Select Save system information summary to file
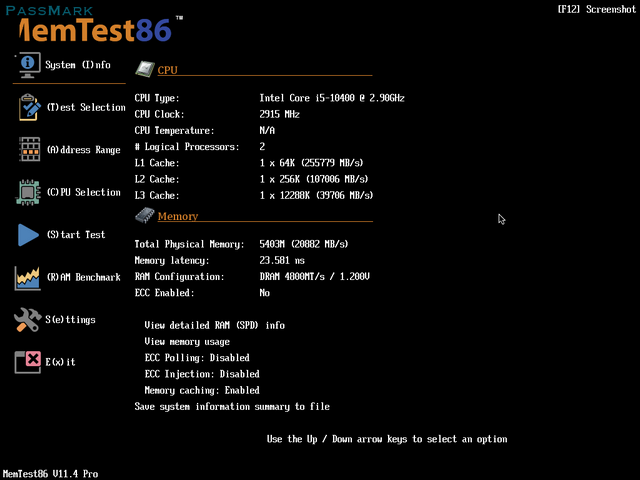Image resolution: width=640 pixels, height=480 pixels. [232, 407]
